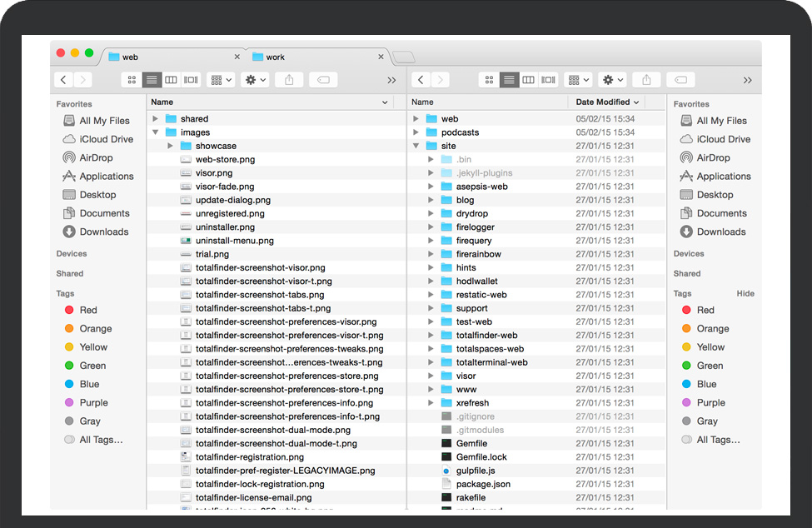This screenshot has width=812, height=528.
Task: Go back using left pane back arrow
Action: (x=64, y=80)
